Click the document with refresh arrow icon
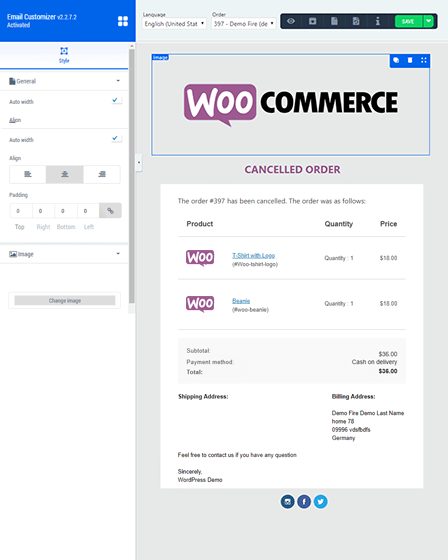448x560 pixels. 356,21
